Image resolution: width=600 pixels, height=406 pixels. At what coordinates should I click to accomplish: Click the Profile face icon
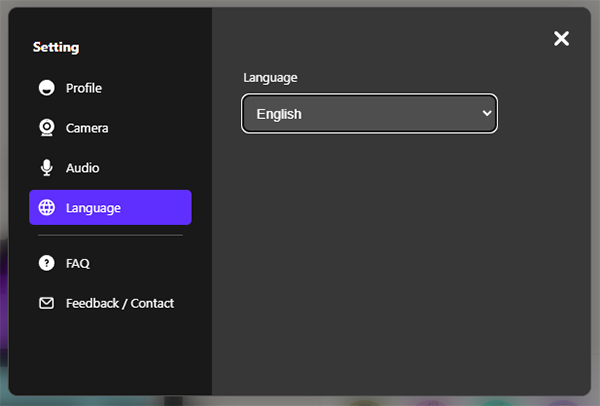[x=47, y=88]
